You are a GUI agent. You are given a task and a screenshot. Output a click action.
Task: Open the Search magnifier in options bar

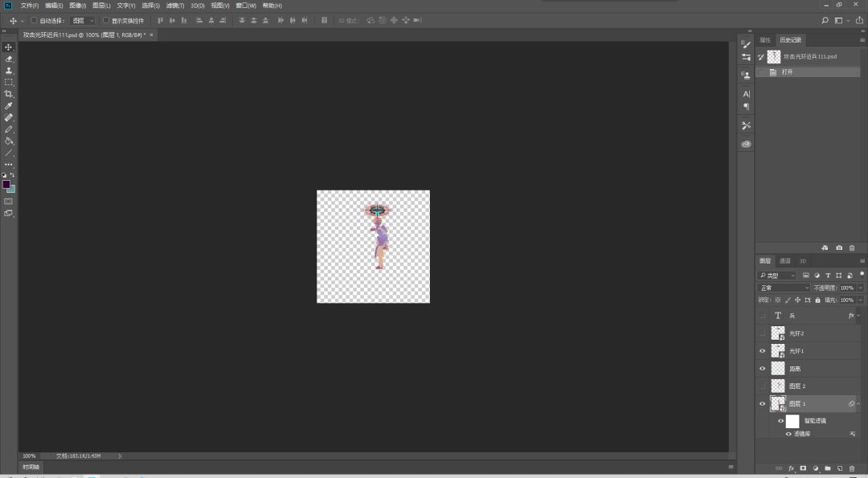(825, 20)
